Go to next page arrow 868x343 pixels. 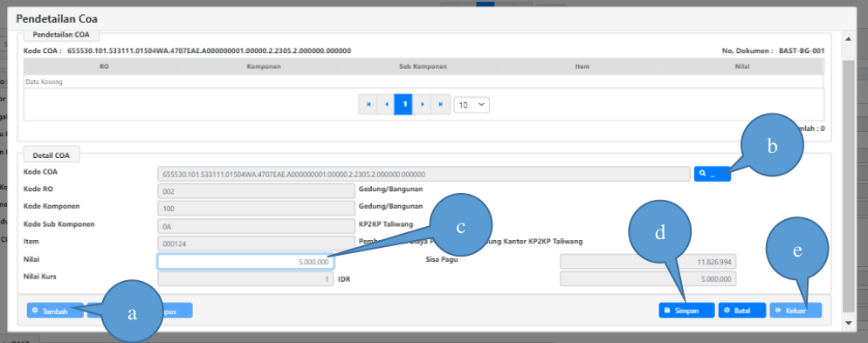(423, 104)
